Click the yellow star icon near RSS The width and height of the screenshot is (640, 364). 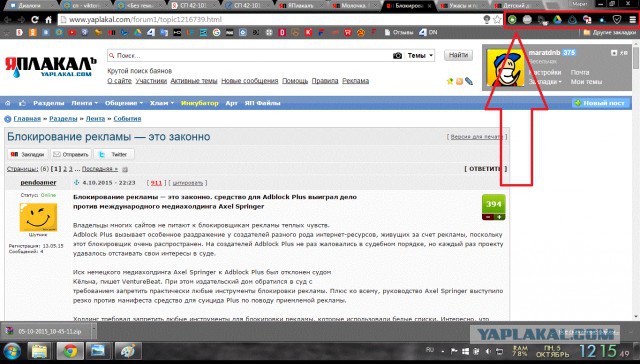coord(450,81)
